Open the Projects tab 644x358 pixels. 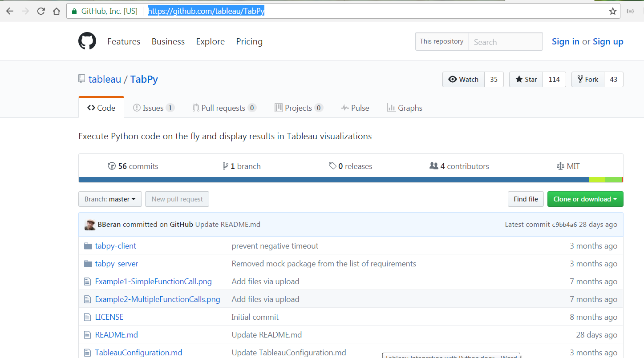[299, 108]
